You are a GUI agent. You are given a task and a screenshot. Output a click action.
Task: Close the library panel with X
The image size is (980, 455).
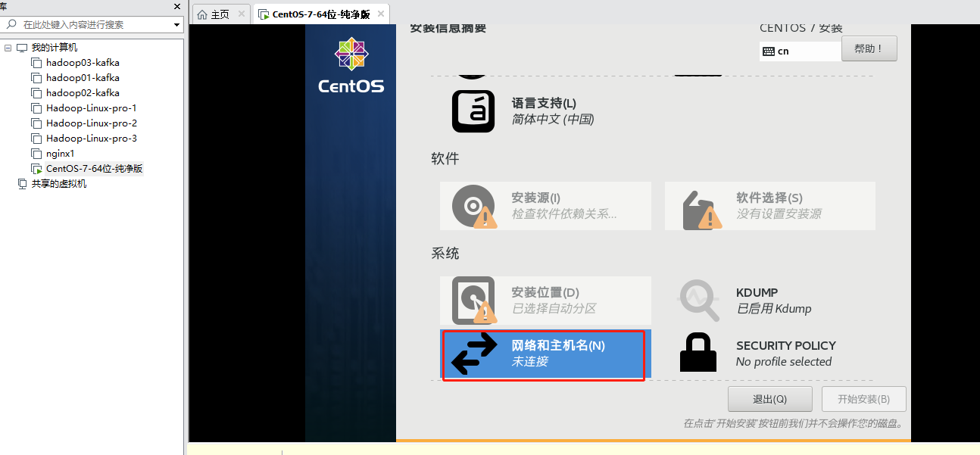pos(177,6)
